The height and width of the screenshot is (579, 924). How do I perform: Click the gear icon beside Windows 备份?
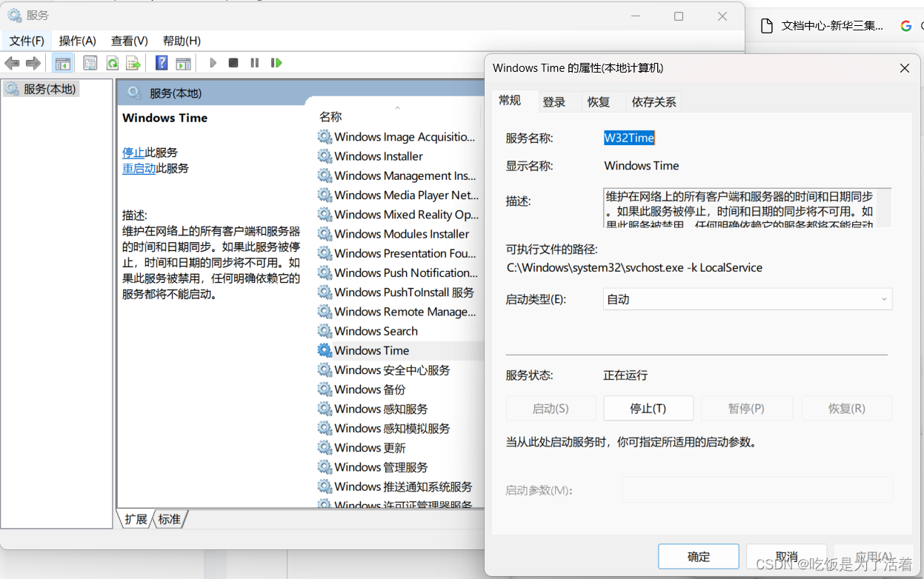(x=325, y=389)
